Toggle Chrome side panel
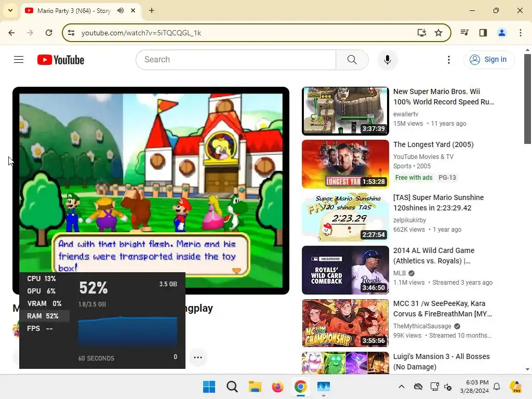Screen dimensions: 532x399 [x=483, y=33]
